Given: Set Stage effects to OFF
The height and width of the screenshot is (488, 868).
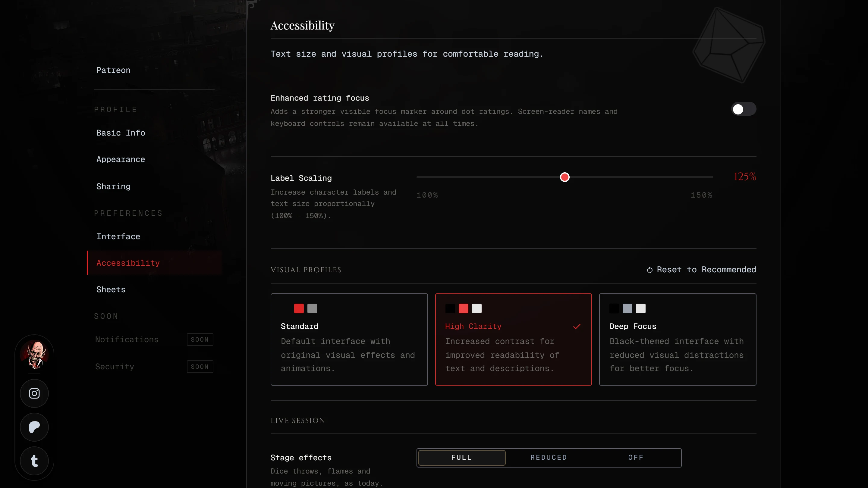Looking at the screenshot, I should pyautogui.click(x=636, y=458).
